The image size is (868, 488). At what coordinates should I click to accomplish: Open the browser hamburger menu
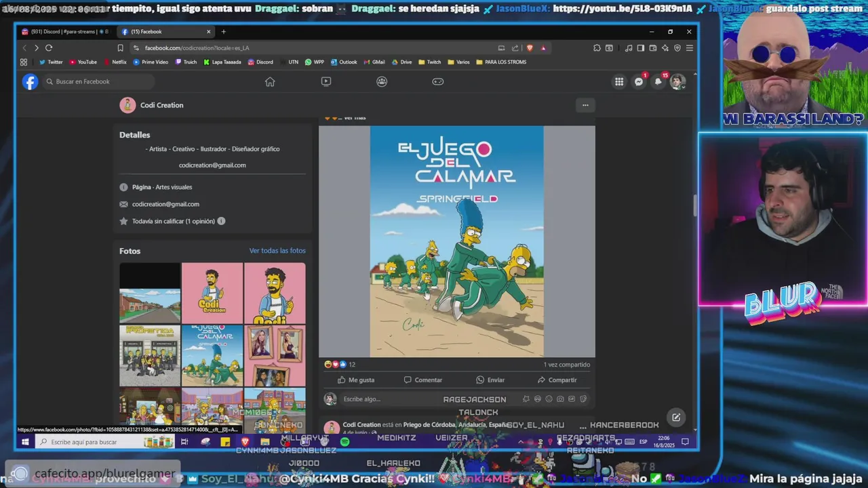689,48
